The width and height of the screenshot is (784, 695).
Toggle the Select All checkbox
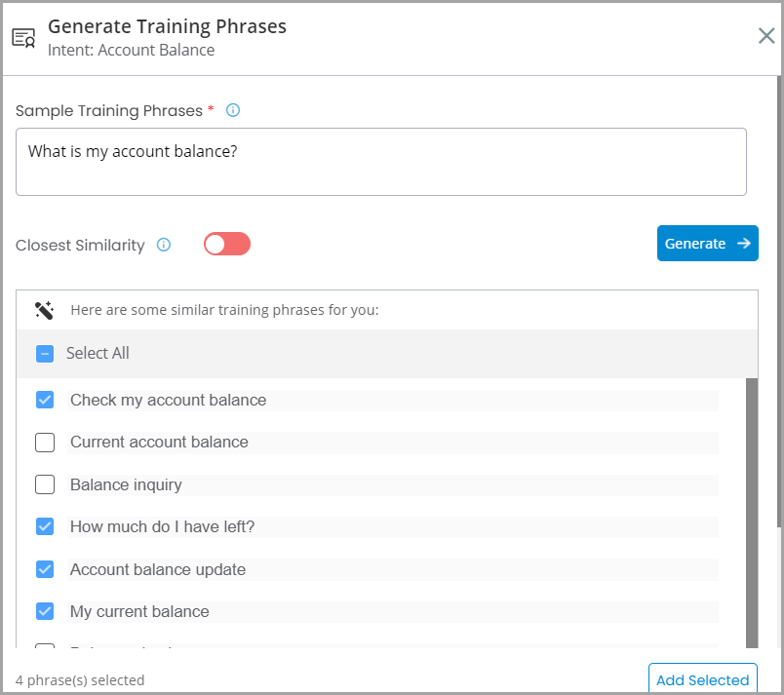point(45,354)
